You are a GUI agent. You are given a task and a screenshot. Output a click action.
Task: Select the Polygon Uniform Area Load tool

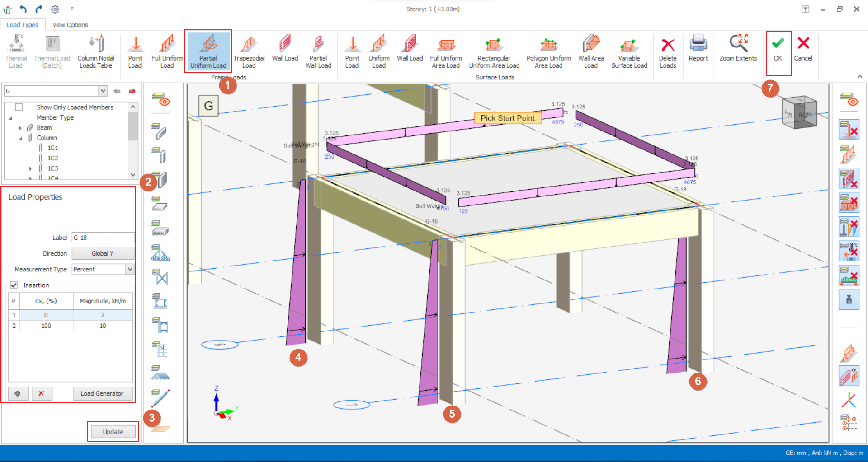click(x=548, y=51)
